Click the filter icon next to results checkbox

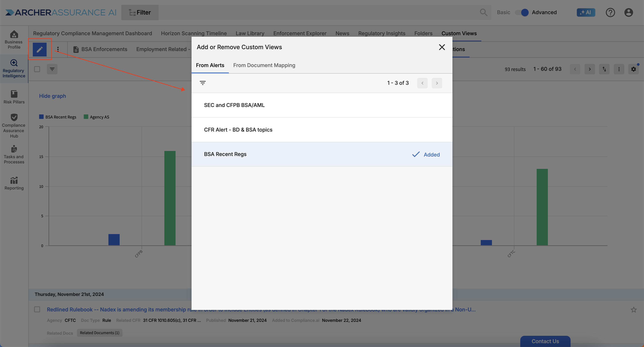click(x=52, y=69)
